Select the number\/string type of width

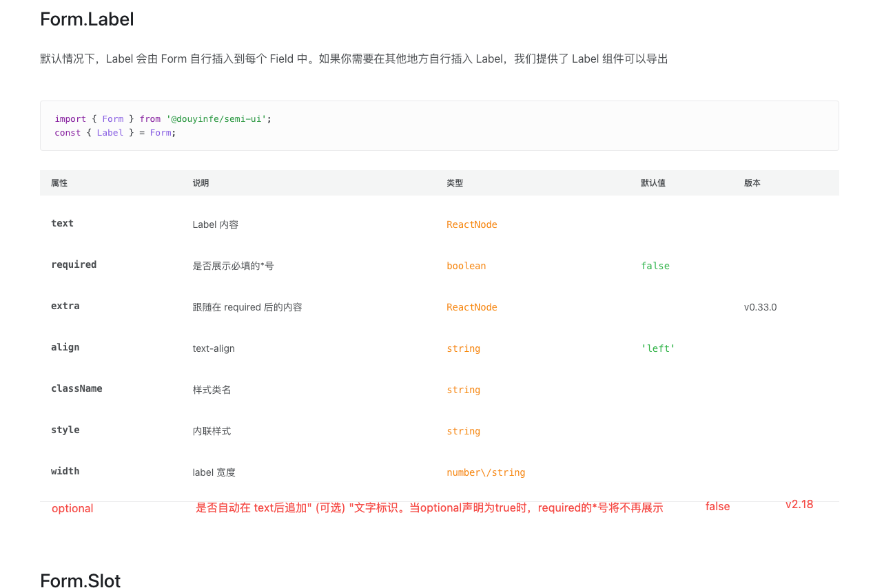[x=486, y=472]
